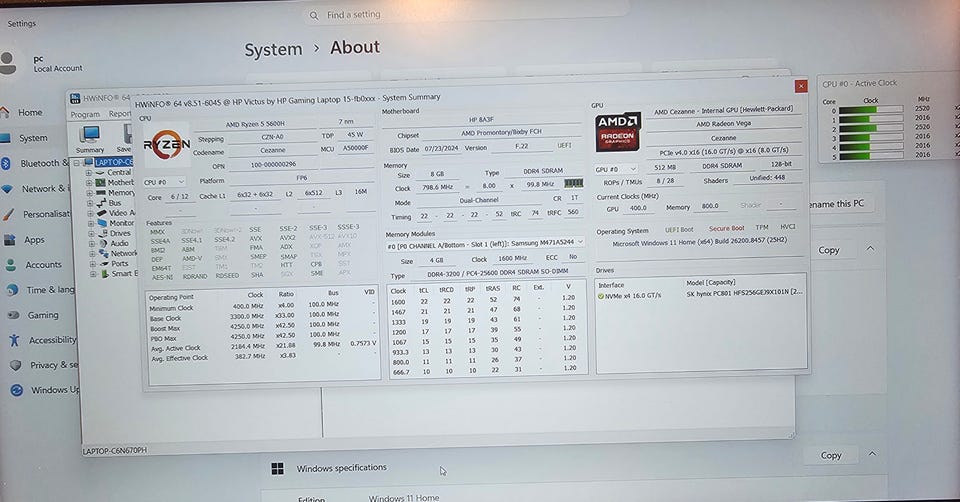Collapse the LAPTOP root tree node
This screenshot has width=960, height=502.
pyautogui.click(x=77, y=163)
